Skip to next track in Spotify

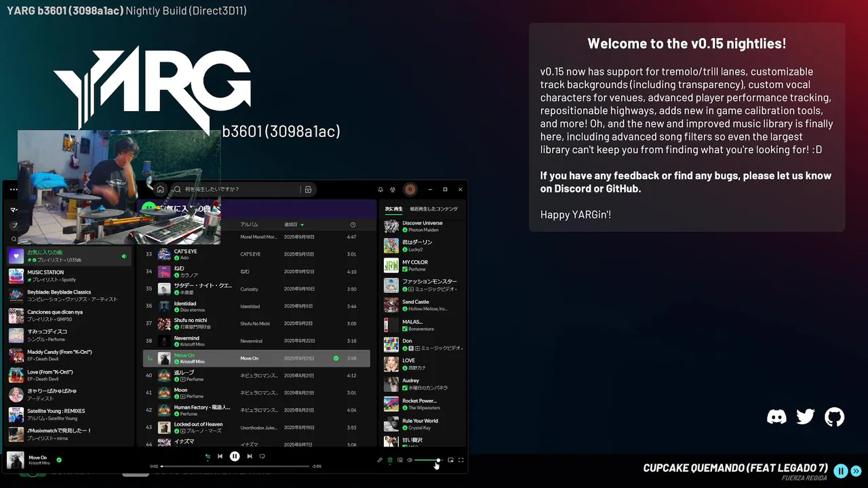click(250, 457)
